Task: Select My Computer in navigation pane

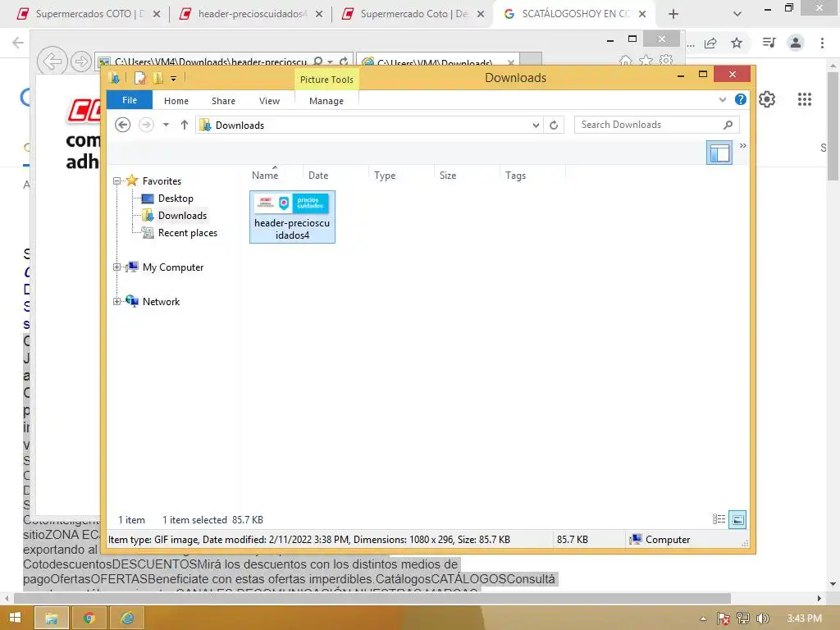Action: pos(172,267)
